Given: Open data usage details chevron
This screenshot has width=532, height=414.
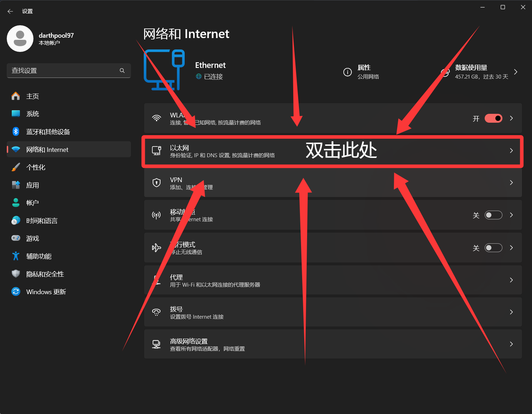Looking at the screenshot, I should pos(516,72).
